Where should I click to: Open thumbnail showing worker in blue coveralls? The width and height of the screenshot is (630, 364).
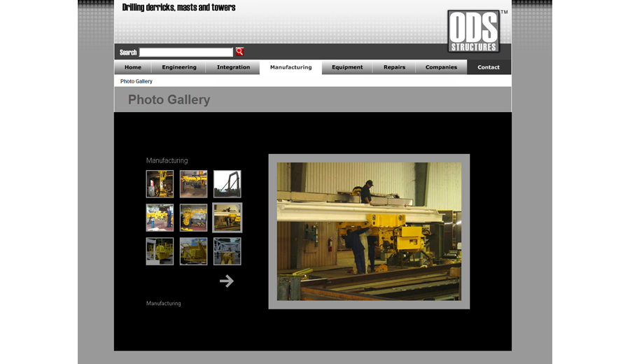pyautogui.click(x=160, y=218)
